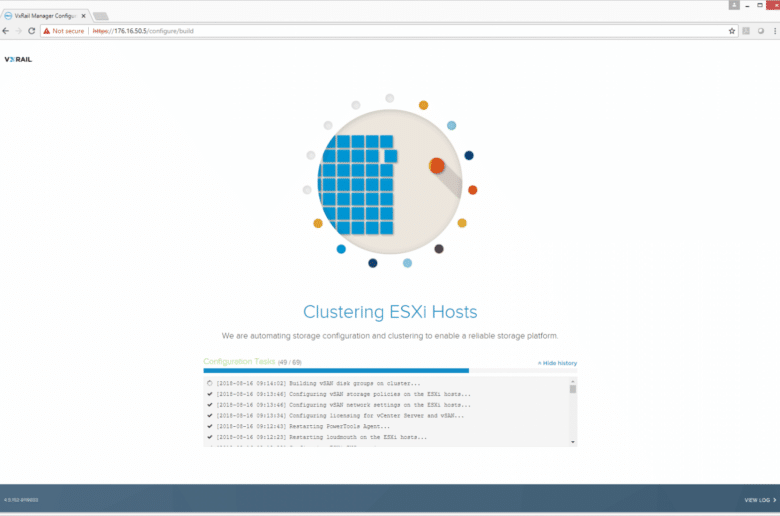The image size is (780, 516).
Task: Click the version number in the footer
Action: [x=21, y=500]
